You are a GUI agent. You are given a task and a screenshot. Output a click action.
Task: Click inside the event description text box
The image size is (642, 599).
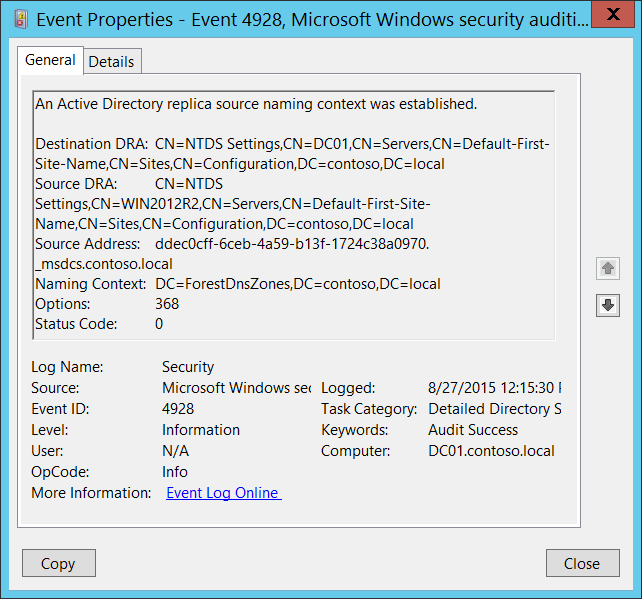[293, 217]
